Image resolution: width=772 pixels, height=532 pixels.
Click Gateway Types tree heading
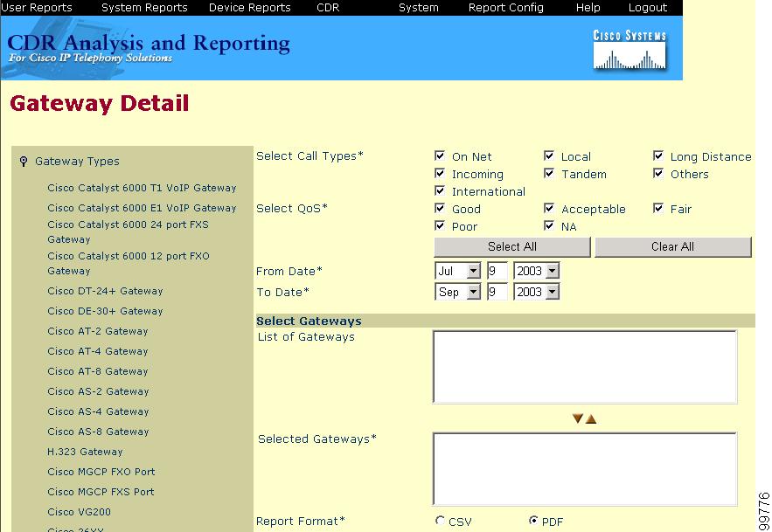pos(77,162)
